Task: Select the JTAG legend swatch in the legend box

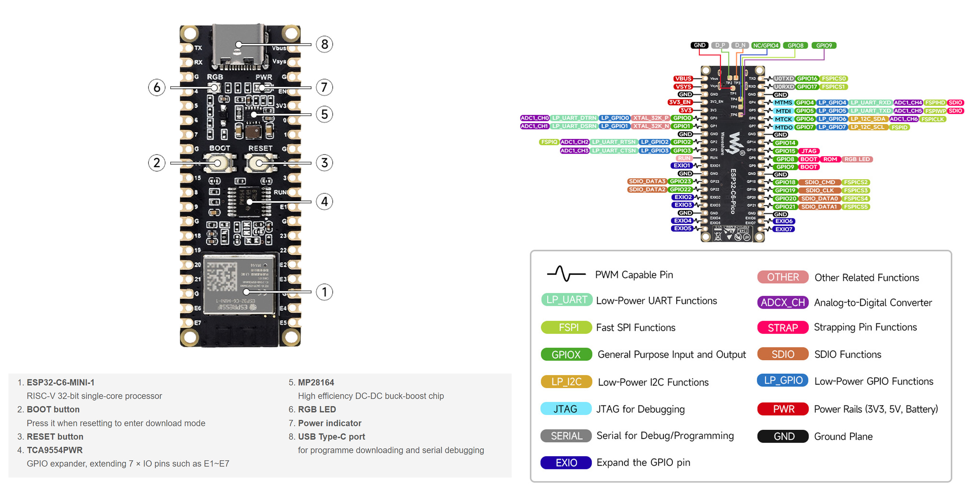Action: tap(566, 409)
